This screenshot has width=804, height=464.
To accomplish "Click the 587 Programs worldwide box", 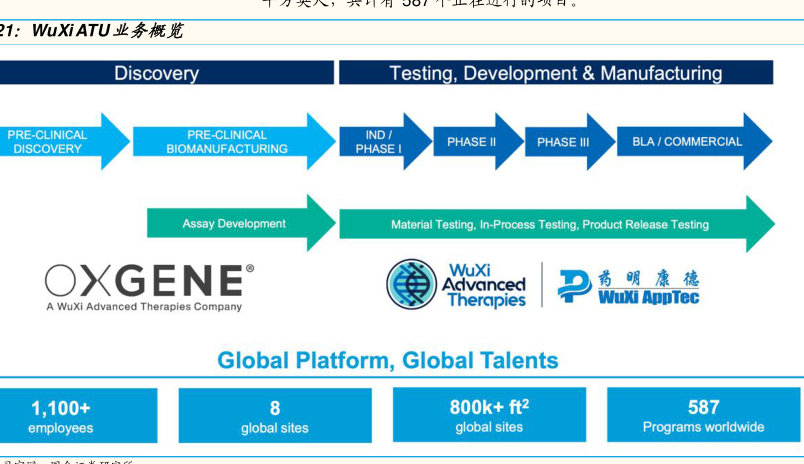I will 704,414.
